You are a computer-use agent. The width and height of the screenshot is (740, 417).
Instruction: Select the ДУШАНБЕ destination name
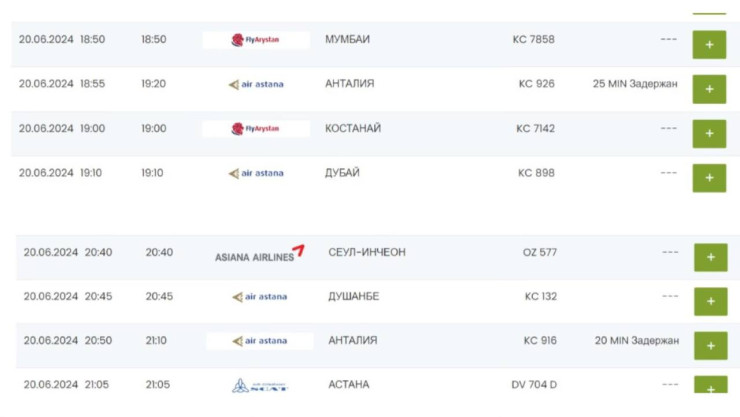tap(353, 296)
